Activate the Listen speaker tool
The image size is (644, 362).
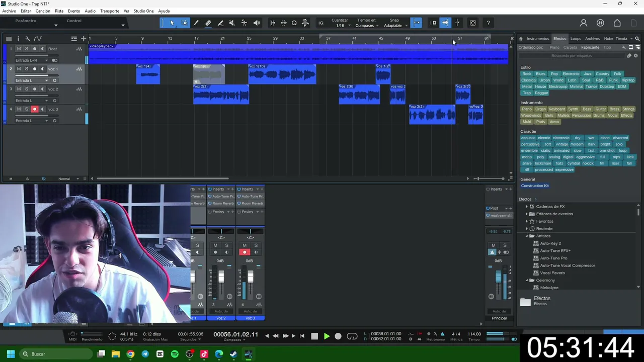pos(257,23)
